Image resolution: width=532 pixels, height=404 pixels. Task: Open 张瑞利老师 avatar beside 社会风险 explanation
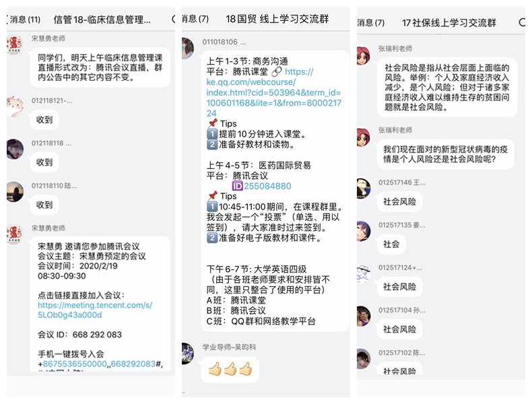363,55
